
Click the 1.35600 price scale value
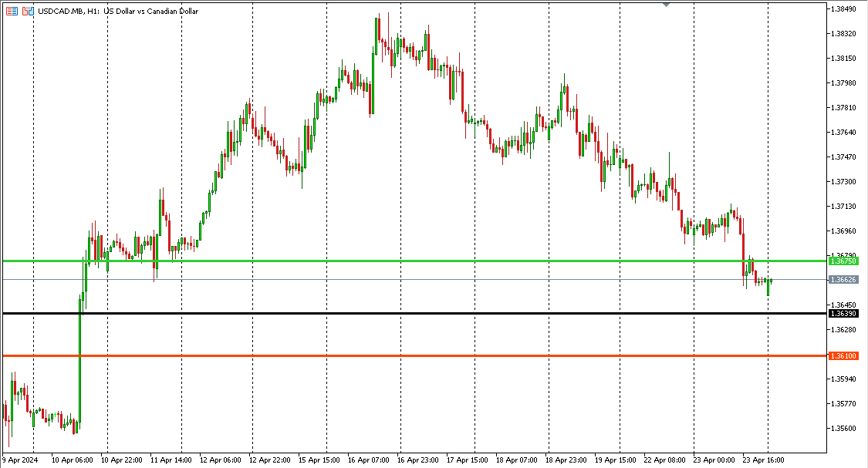(x=843, y=428)
